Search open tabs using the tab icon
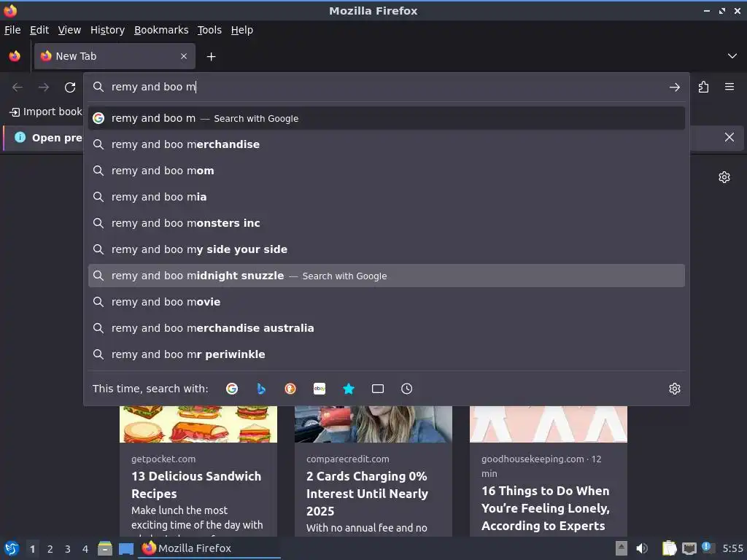Image resolution: width=747 pixels, height=560 pixels. pyautogui.click(x=378, y=389)
